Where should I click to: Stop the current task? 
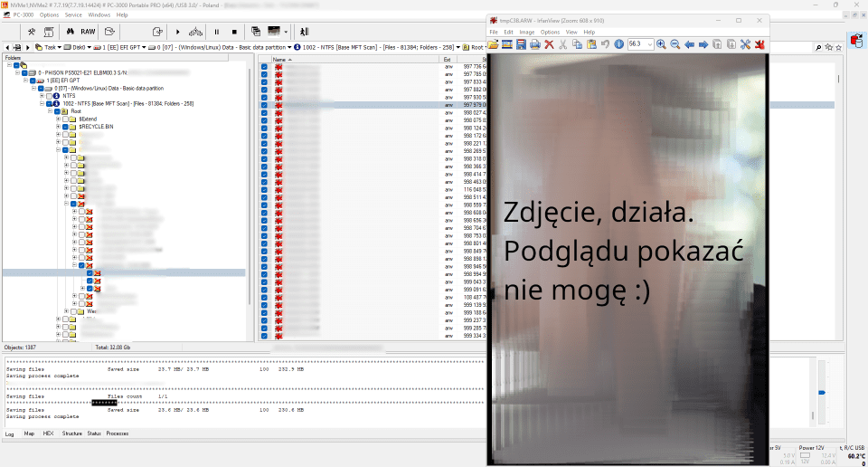coord(234,32)
